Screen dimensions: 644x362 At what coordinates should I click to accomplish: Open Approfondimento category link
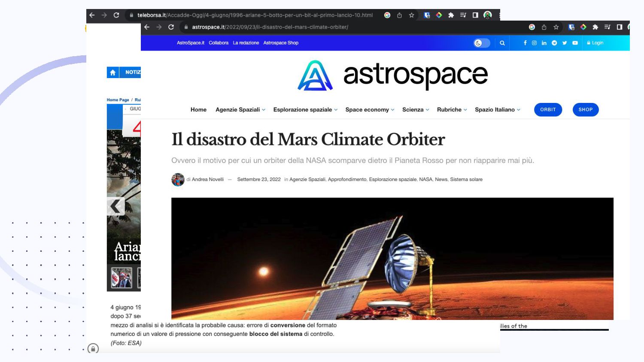click(x=347, y=180)
